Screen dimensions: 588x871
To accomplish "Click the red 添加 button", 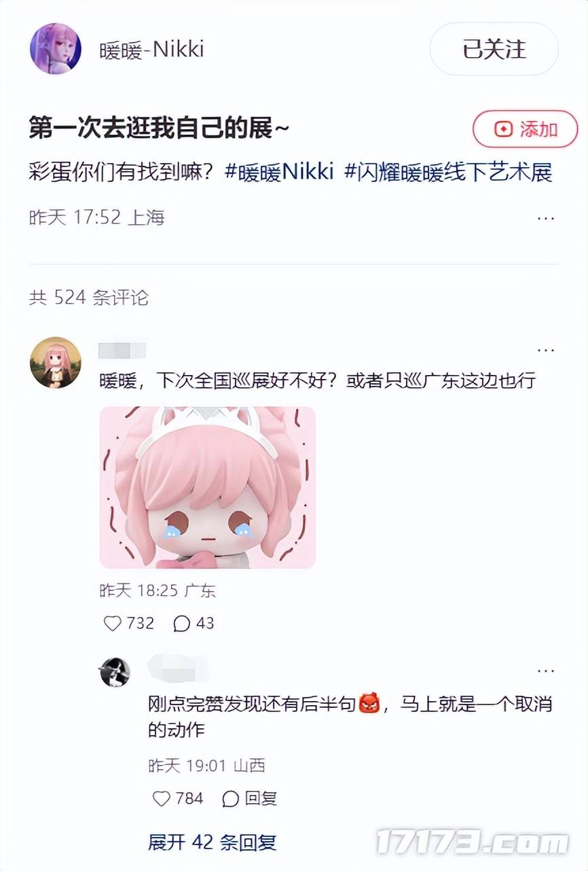I will [525, 129].
